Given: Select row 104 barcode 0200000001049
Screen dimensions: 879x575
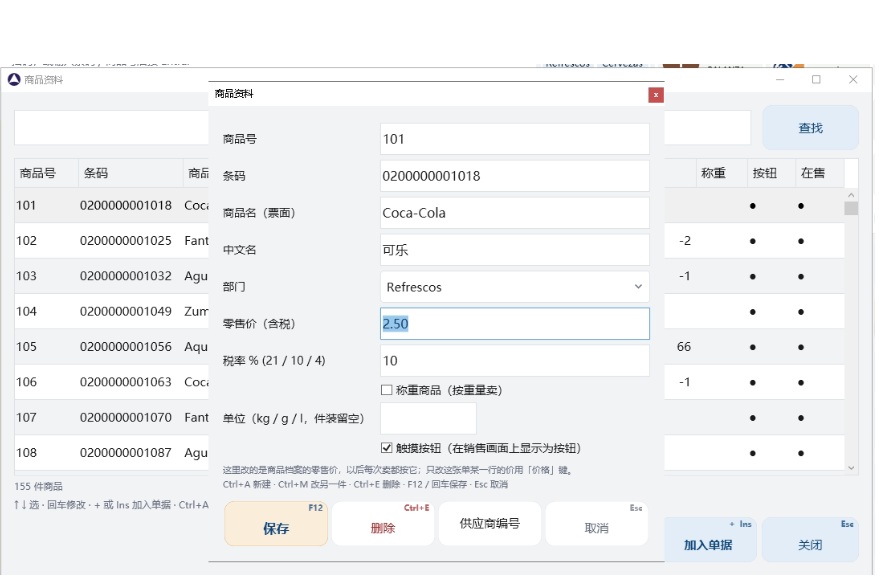Looking at the screenshot, I should tap(126, 312).
